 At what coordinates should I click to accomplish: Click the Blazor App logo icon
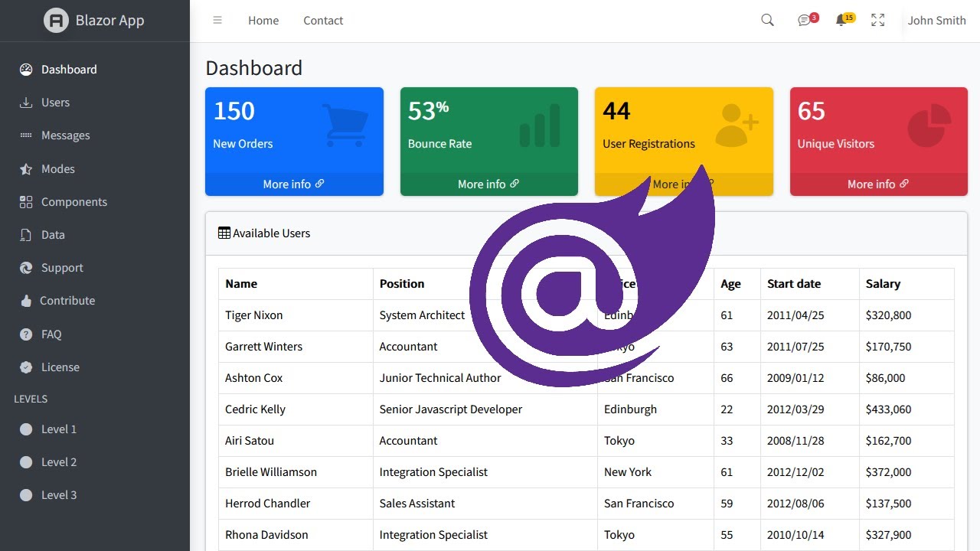(56, 21)
